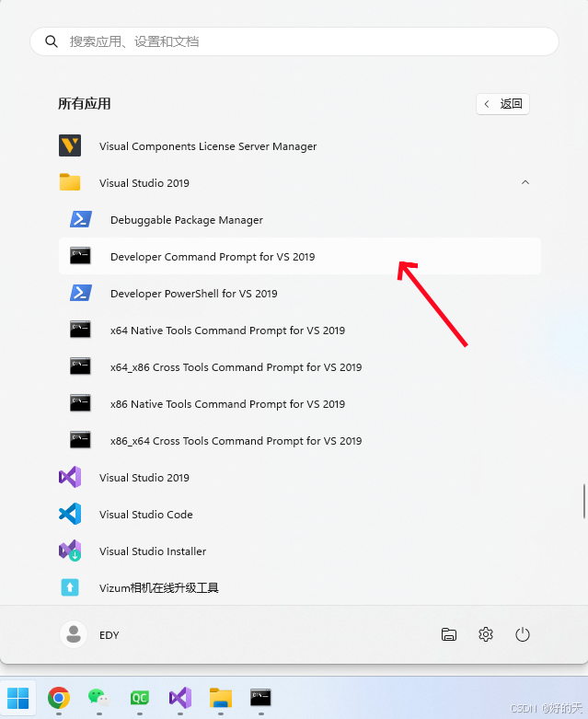Open Visual Studio Code from the list
Screen dimensions: 588x719
300,514
